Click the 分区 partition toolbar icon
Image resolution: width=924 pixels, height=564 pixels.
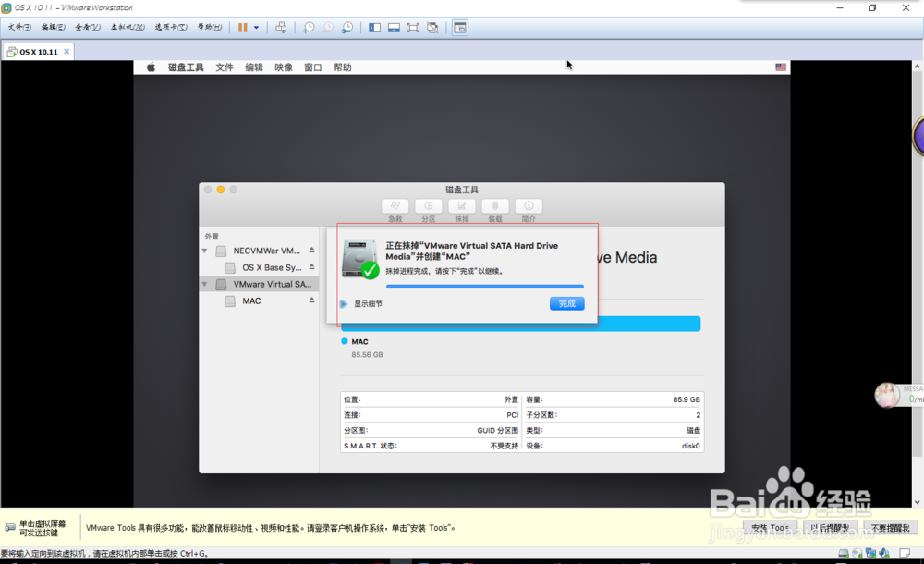(x=429, y=206)
